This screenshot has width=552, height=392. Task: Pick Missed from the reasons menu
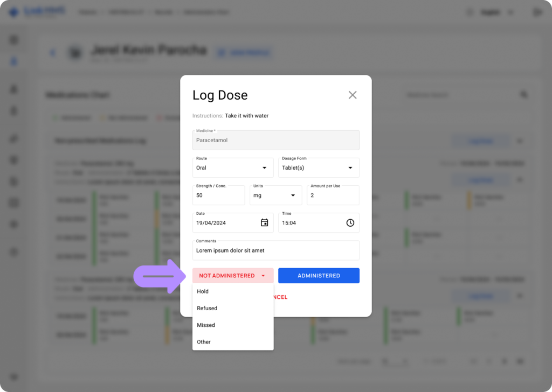tap(206, 325)
